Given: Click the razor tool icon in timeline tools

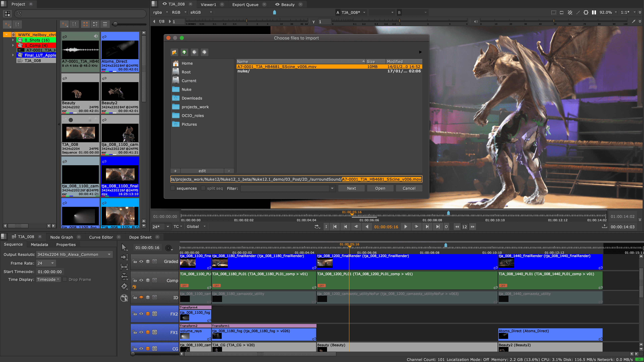Looking at the screenshot, I should (x=124, y=286).
